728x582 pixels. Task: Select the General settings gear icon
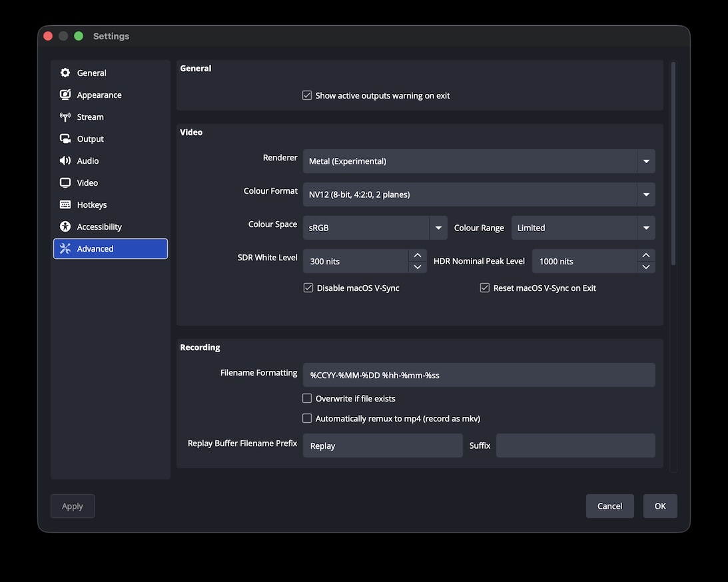pos(65,73)
